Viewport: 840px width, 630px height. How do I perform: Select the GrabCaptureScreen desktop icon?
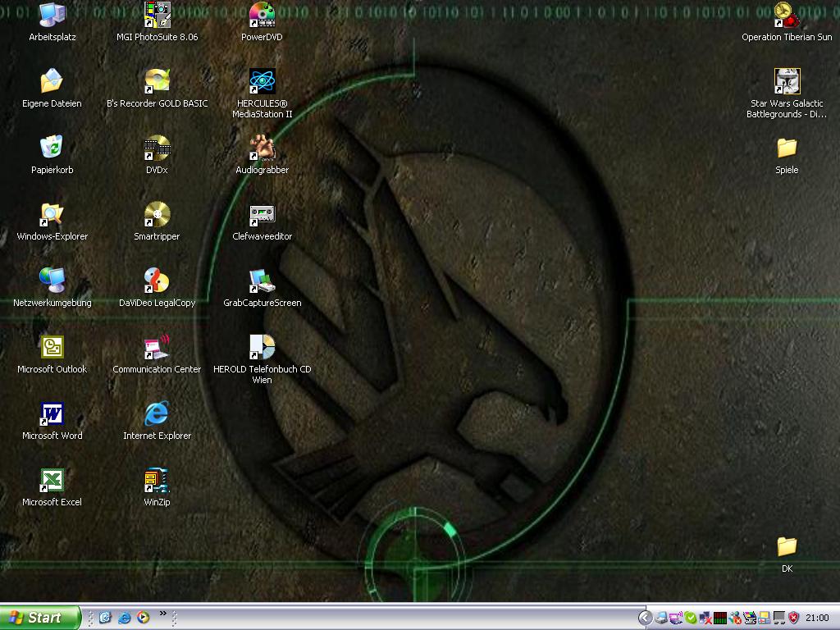point(262,281)
